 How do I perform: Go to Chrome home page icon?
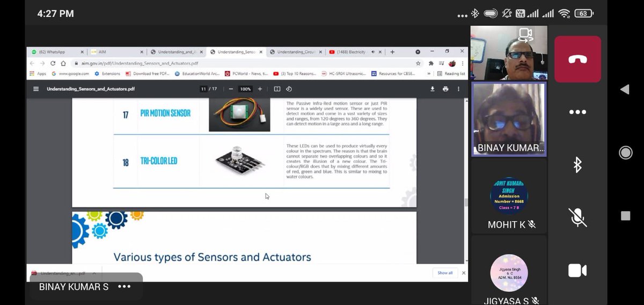coord(63,63)
